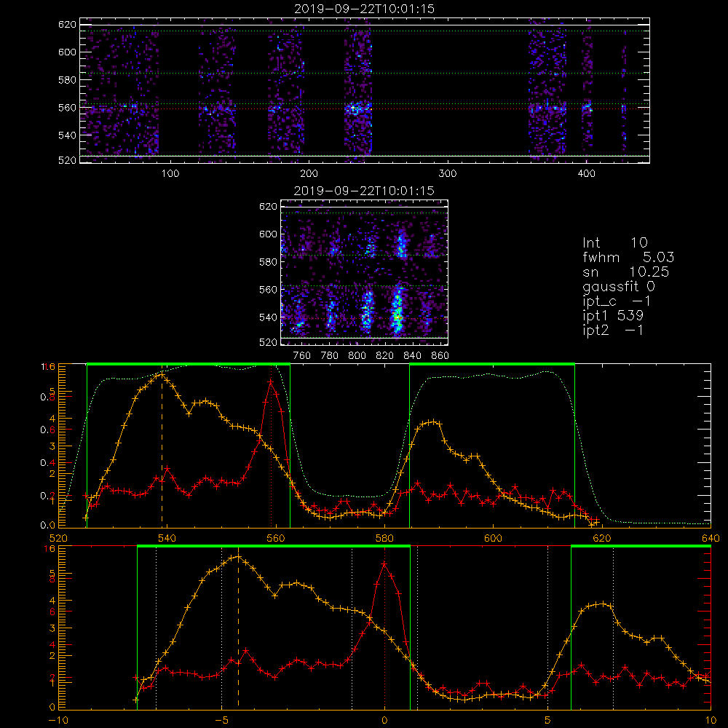Click the brightest streak near 830 in middle image
The height and width of the screenshot is (728, 728).
click(397, 310)
